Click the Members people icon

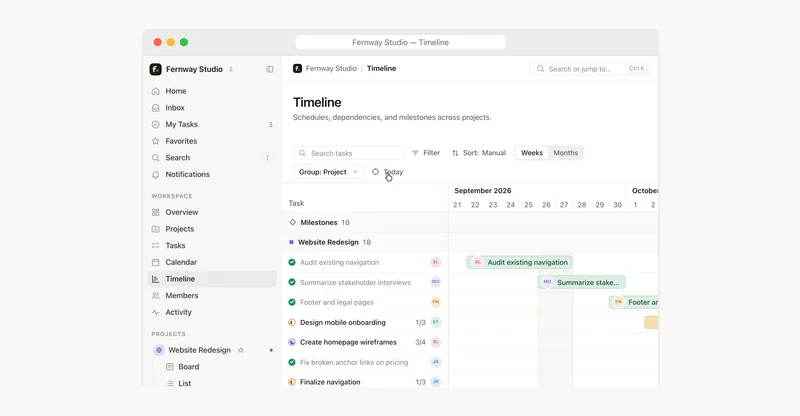click(x=156, y=296)
